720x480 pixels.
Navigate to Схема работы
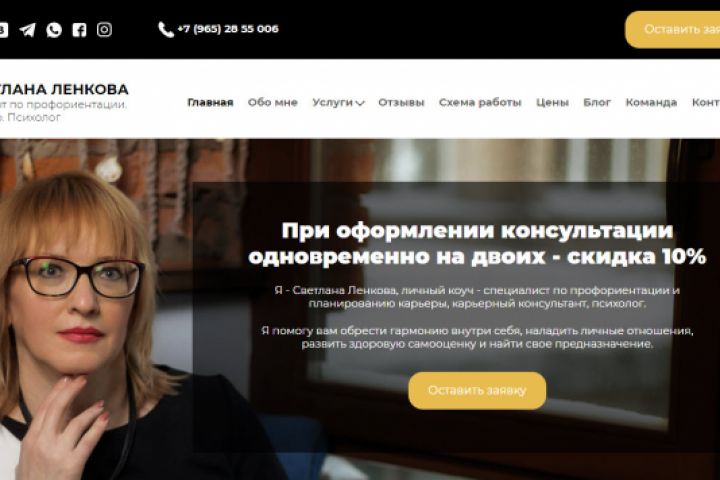pos(480,102)
